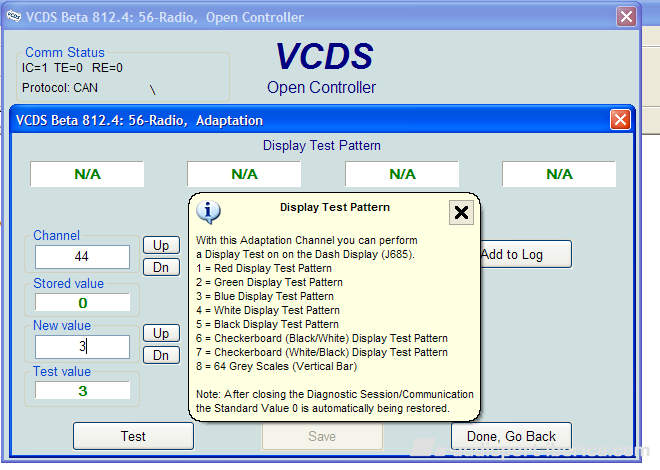This screenshot has width=660, height=470.
Task: Click the disabled Save button
Action: pos(322,436)
